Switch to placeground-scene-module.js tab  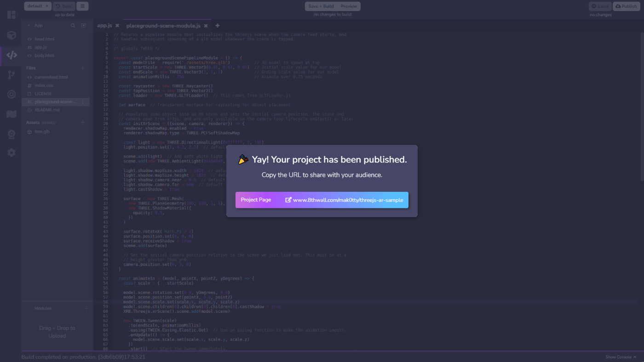(x=164, y=26)
